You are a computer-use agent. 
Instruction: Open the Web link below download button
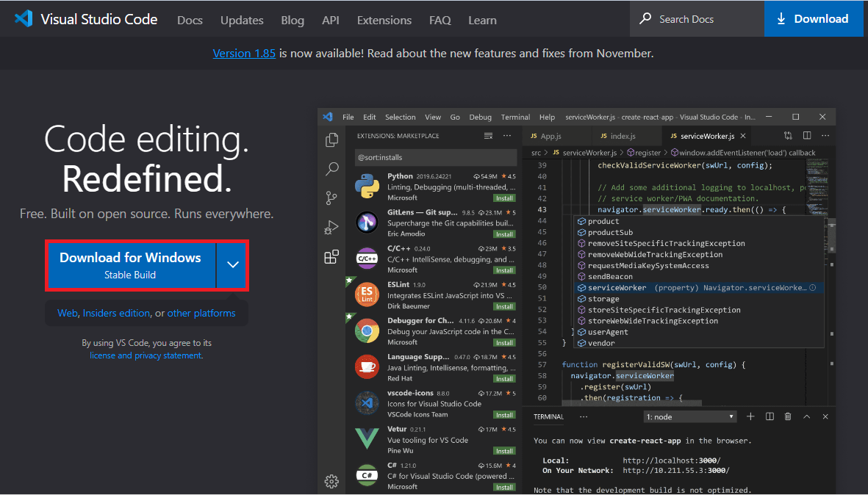tap(68, 313)
